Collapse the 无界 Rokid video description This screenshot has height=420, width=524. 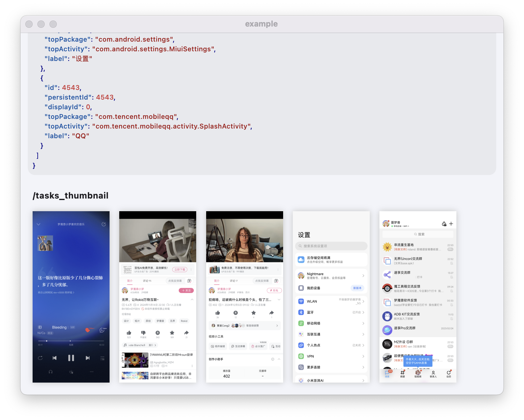(192, 300)
